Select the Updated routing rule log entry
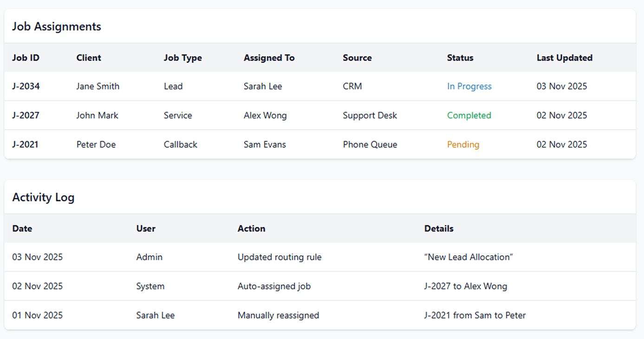 (279, 257)
